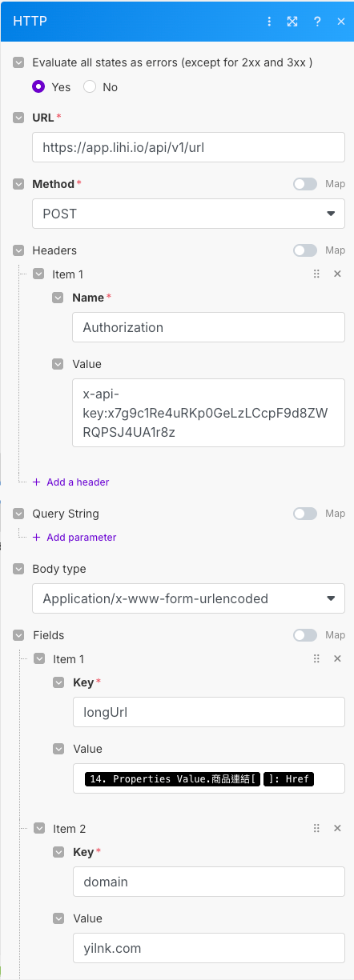The image size is (354, 980).
Task: Remove Fields Item 1 using X icon
Action: point(337,658)
